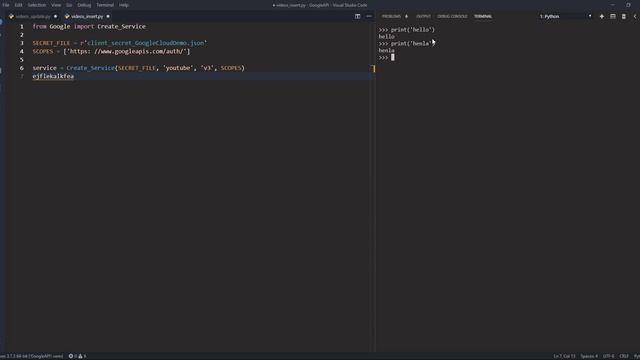The width and height of the screenshot is (640, 360).
Task: Change file encoding via 'UTF-8' status item
Action: click(608, 356)
